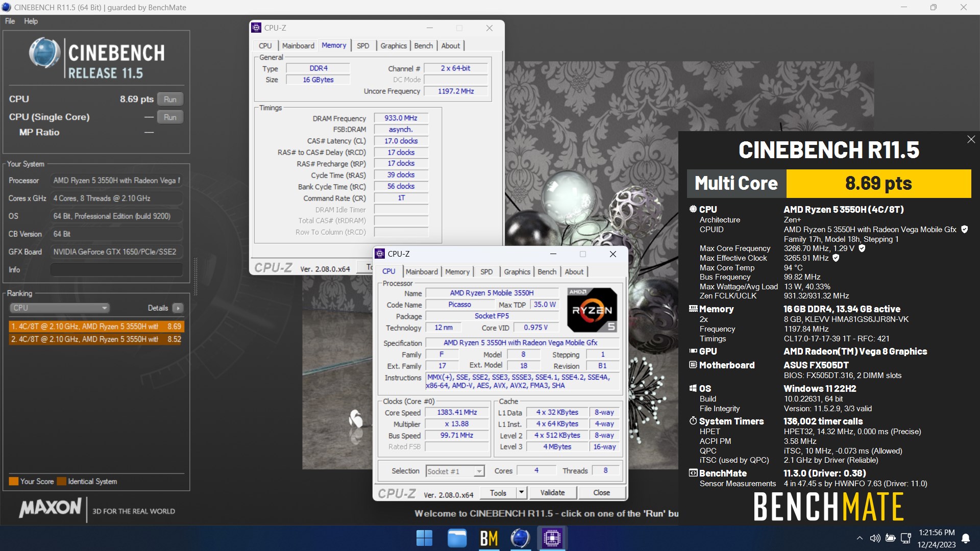The image size is (980, 551).
Task: Click the Core Speed 1383.41 MHz value
Action: [x=457, y=413]
